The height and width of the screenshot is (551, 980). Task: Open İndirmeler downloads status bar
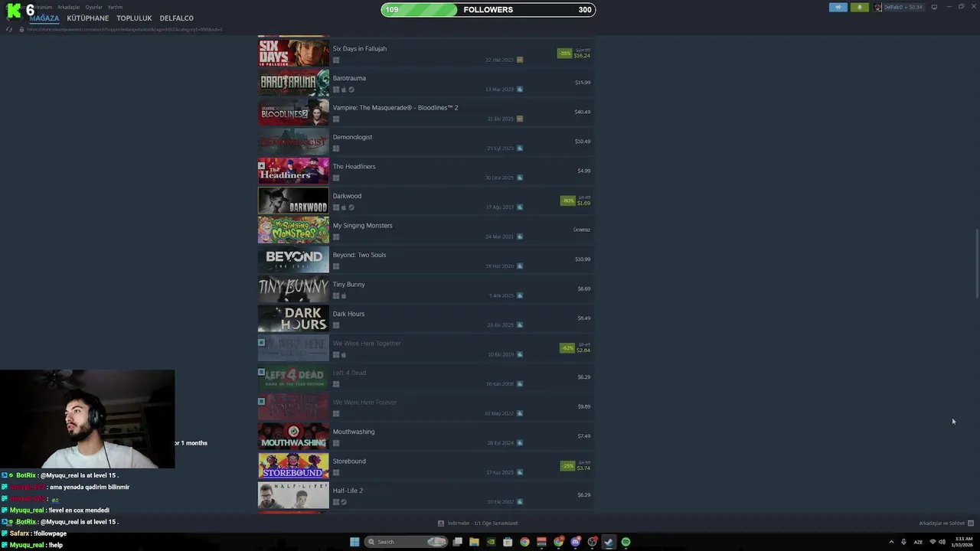pos(478,523)
